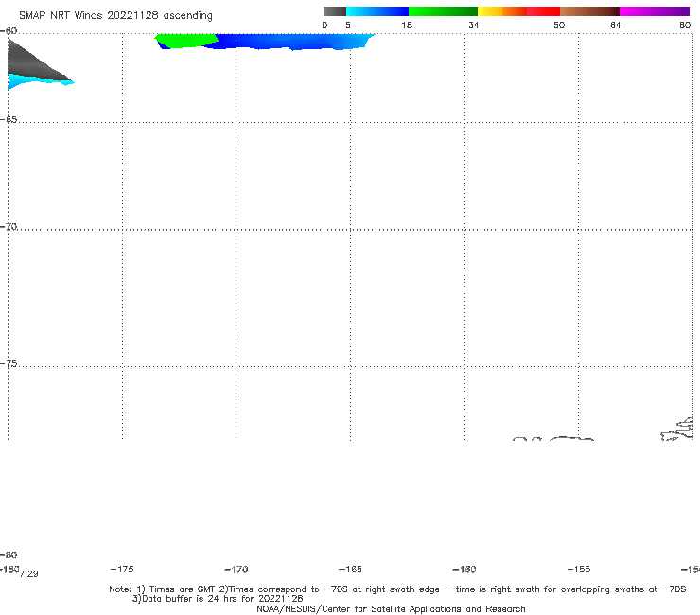Click the blue wind swath near -170 longitude
The height and width of the screenshot is (615, 700).
point(290,41)
